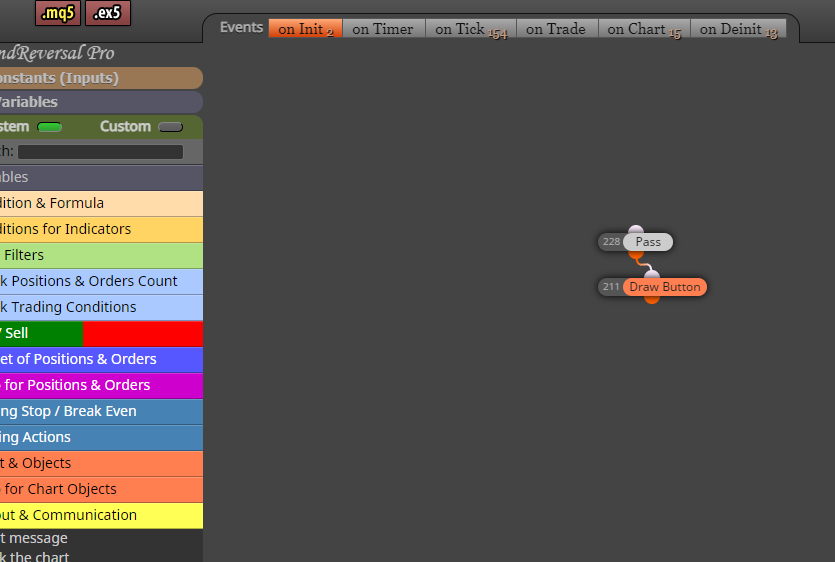Expand the Trading Actions category

tap(101, 437)
